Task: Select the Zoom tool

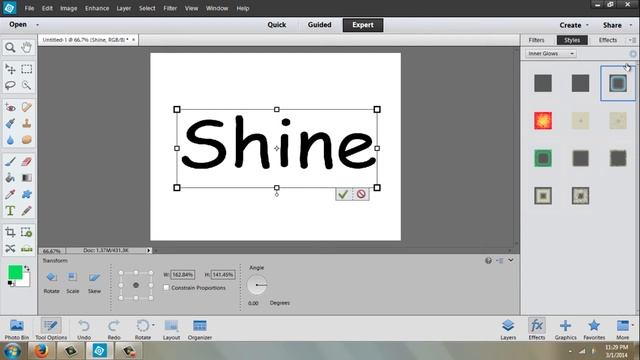Action: pos(10,47)
